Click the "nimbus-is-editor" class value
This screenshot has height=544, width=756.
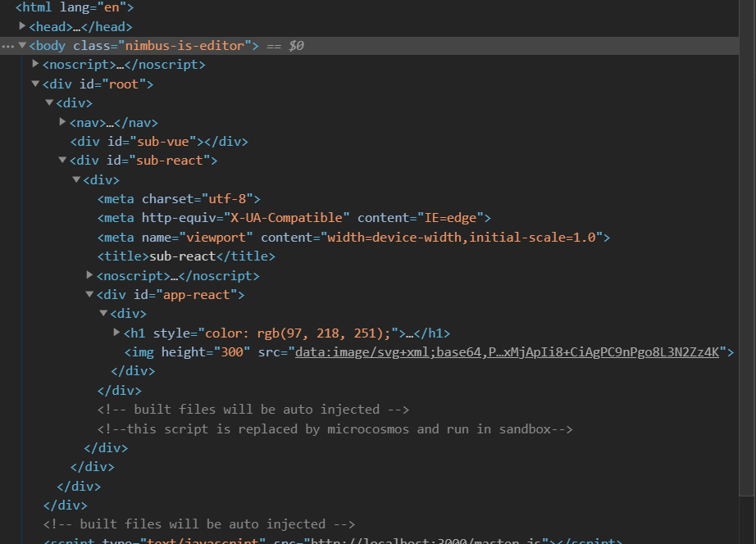184,46
